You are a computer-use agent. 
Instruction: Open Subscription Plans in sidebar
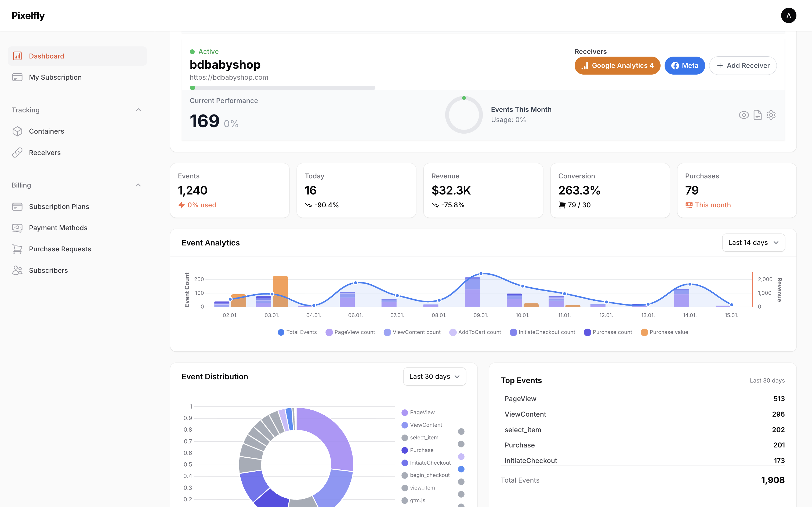59,207
